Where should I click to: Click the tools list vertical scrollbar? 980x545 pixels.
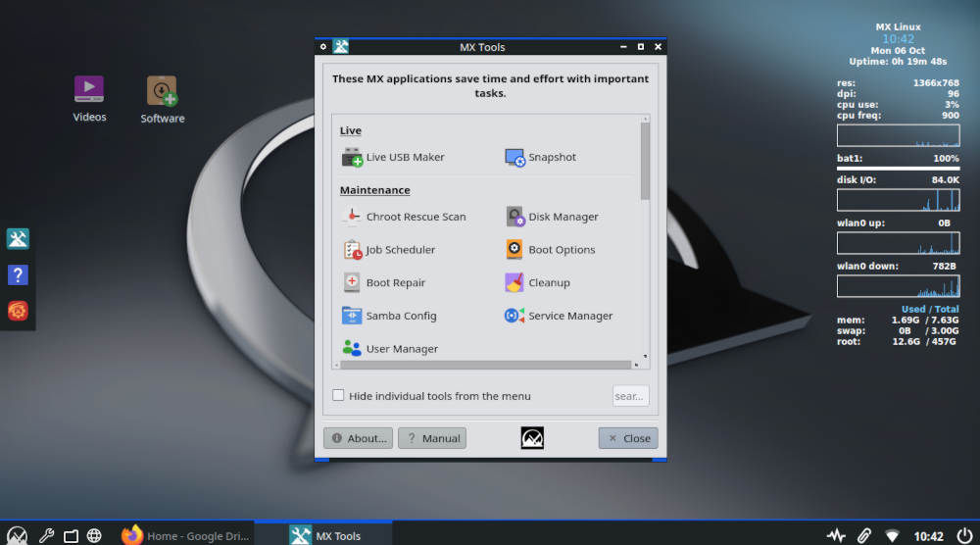click(645, 162)
